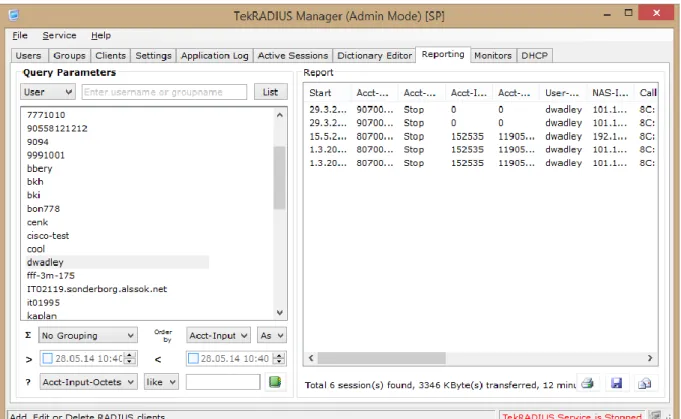Select user bbery in the list
Viewport: 681px width, 419px height.
click(40, 168)
